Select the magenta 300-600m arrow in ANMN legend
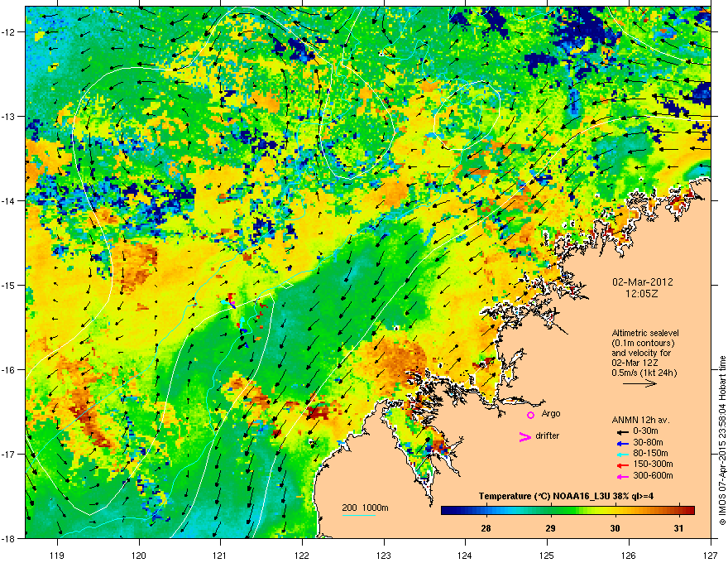The height and width of the screenshot is (563, 728). pyautogui.click(x=622, y=476)
